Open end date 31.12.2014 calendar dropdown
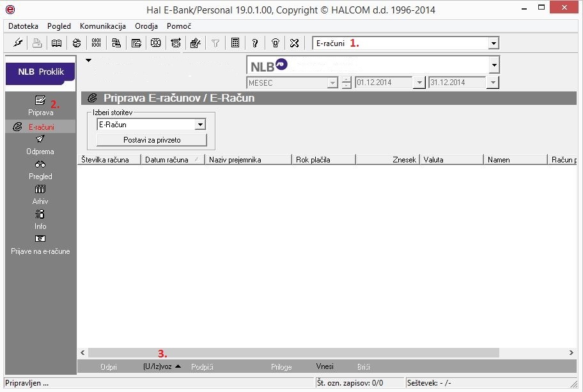 (493, 82)
